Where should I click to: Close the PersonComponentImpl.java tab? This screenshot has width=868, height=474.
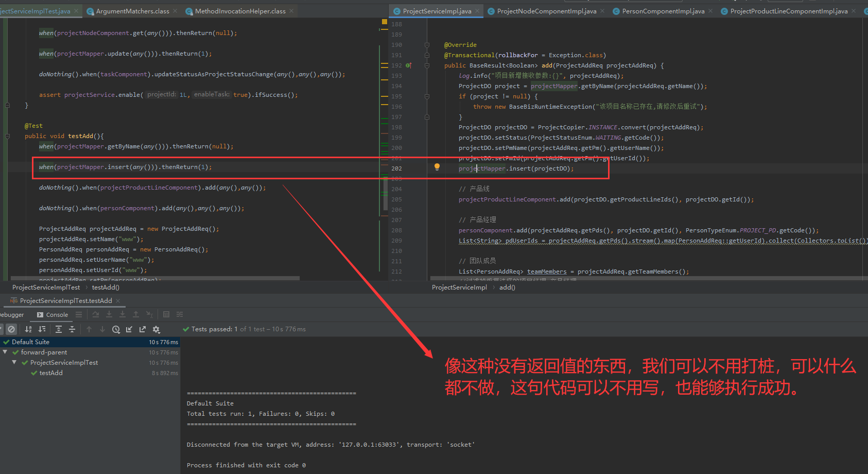pos(710,11)
